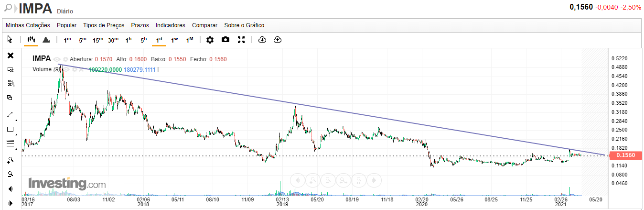
Task: Take a chart snapshot with camera icon
Action: [x=225, y=40]
